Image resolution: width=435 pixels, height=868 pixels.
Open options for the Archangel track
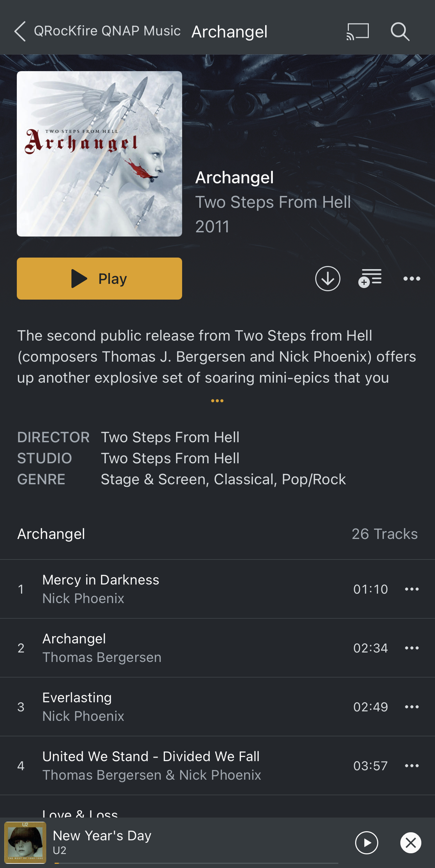click(412, 648)
